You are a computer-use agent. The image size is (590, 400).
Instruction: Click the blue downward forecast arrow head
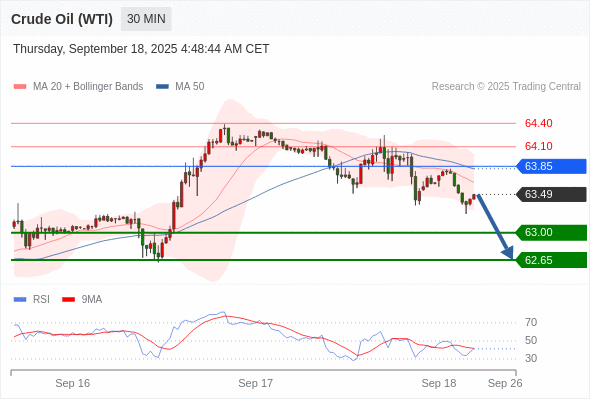click(x=508, y=253)
